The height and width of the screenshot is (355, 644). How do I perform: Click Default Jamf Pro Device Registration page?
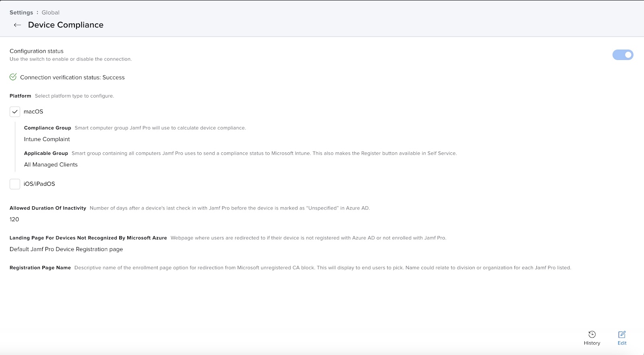tap(66, 249)
